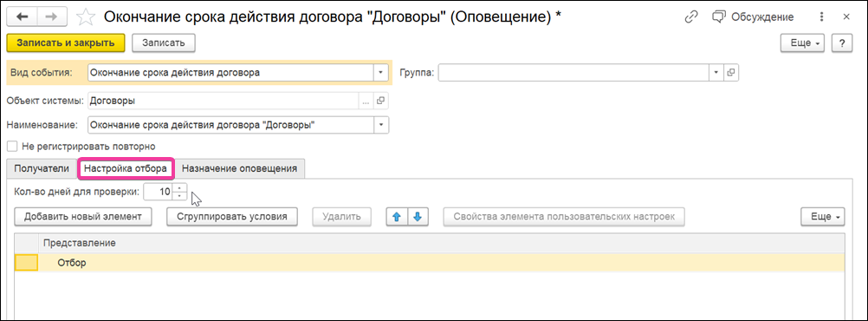Move element up with blue arrow

click(x=397, y=217)
